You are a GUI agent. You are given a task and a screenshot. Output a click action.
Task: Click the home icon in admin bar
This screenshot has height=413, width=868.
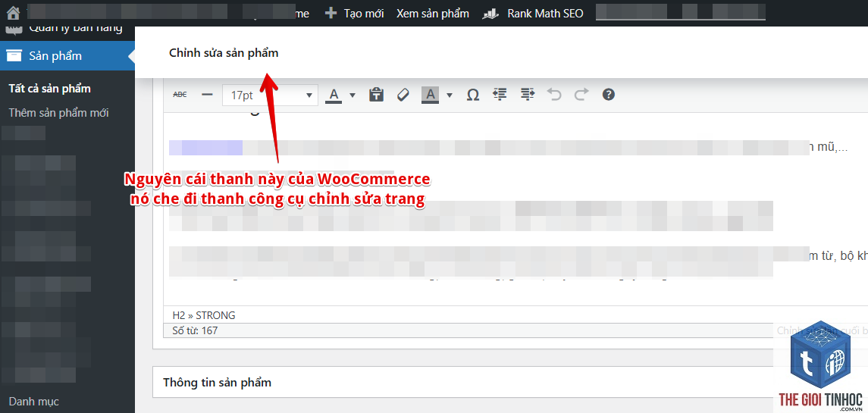click(14, 12)
